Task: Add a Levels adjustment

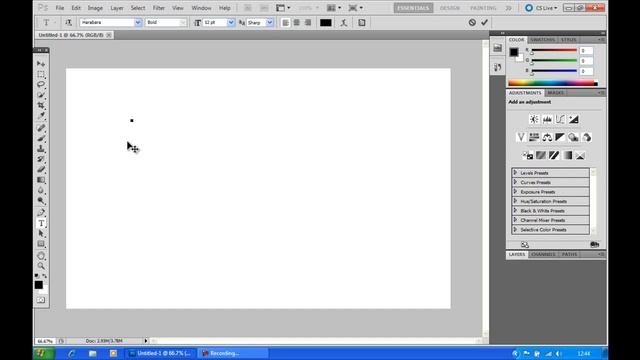Action: (x=547, y=119)
